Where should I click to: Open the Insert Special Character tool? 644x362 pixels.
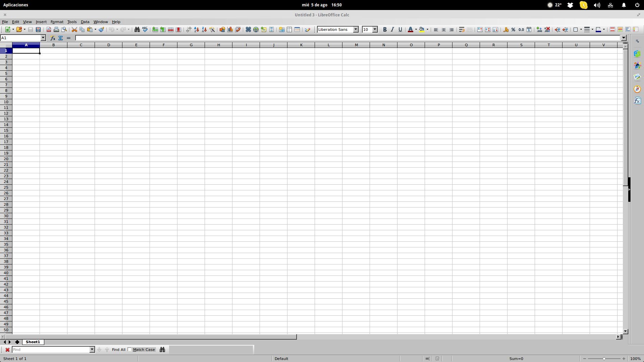click(x=248, y=29)
